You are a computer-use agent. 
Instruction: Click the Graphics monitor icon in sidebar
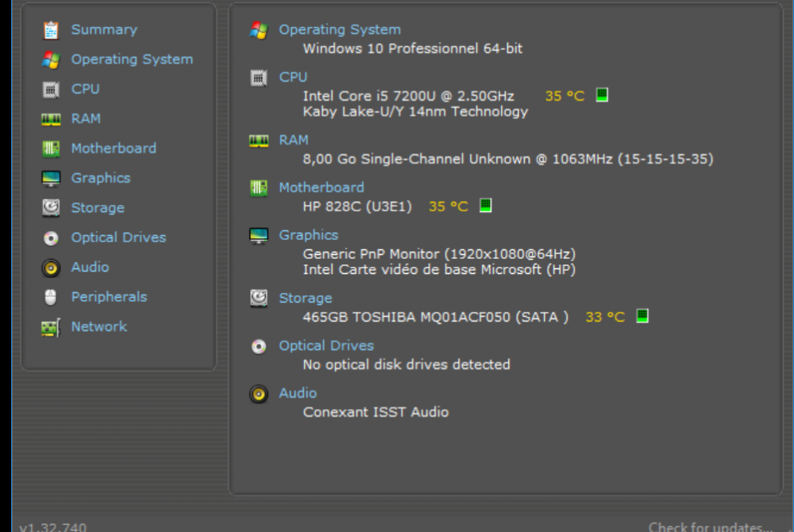(x=51, y=179)
